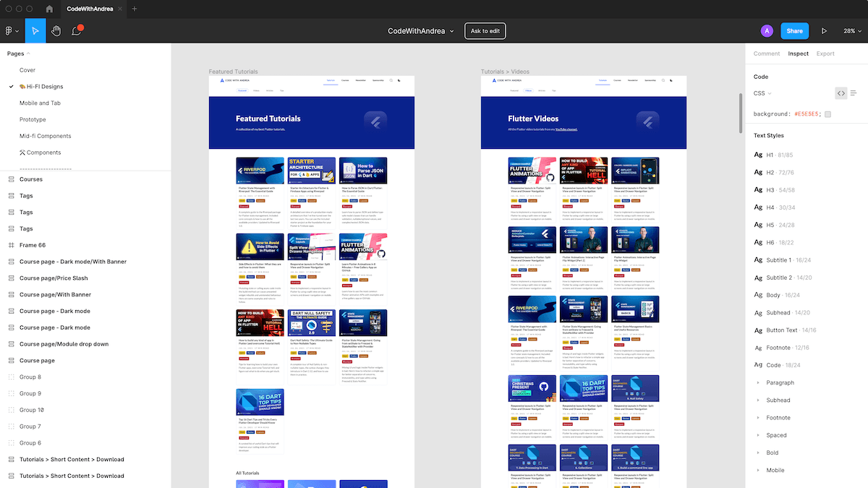Open the Mid-fi Components page
Image resolution: width=868 pixels, height=488 pixels.
(46, 136)
